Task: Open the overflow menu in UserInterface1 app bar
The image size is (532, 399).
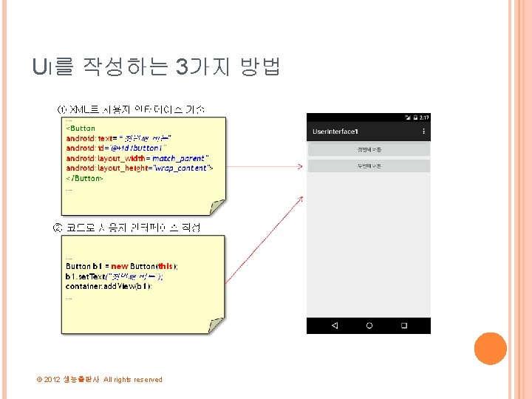Action: [x=423, y=132]
